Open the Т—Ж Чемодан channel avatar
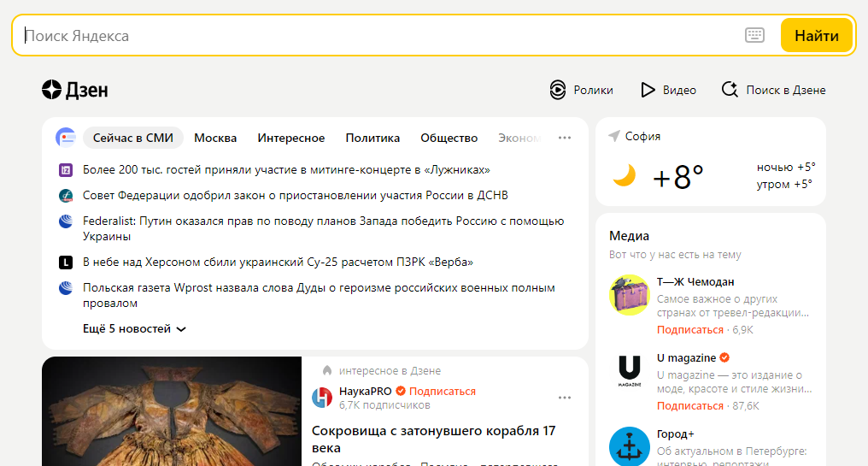This screenshot has height=466, width=868. [x=630, y=295]
